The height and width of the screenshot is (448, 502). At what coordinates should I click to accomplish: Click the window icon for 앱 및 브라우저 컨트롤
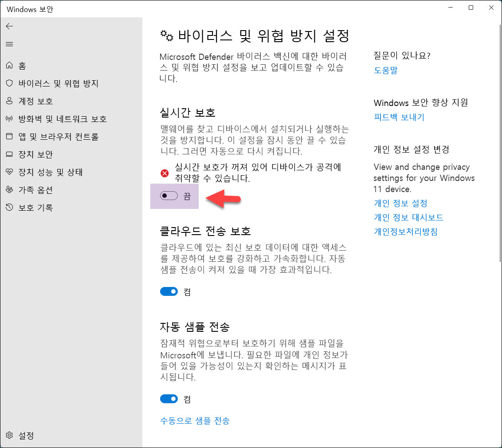point(9,137)
